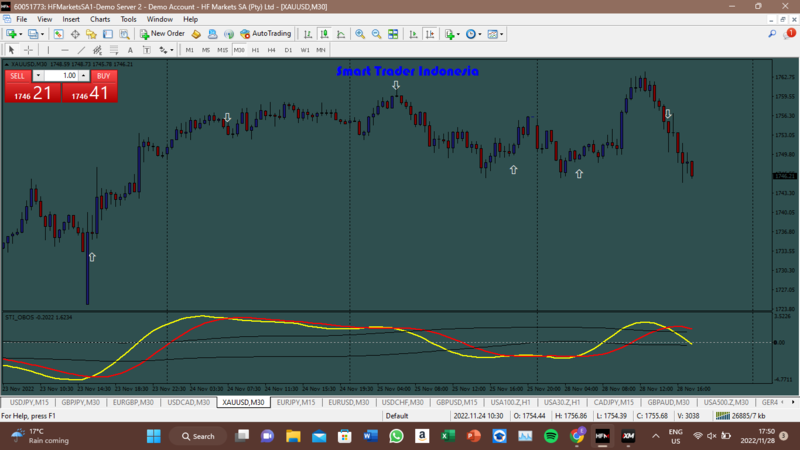The width and height of the screenshot is (800, 450).
Task: Select the vertical line tool
Action: click(48, 50)
